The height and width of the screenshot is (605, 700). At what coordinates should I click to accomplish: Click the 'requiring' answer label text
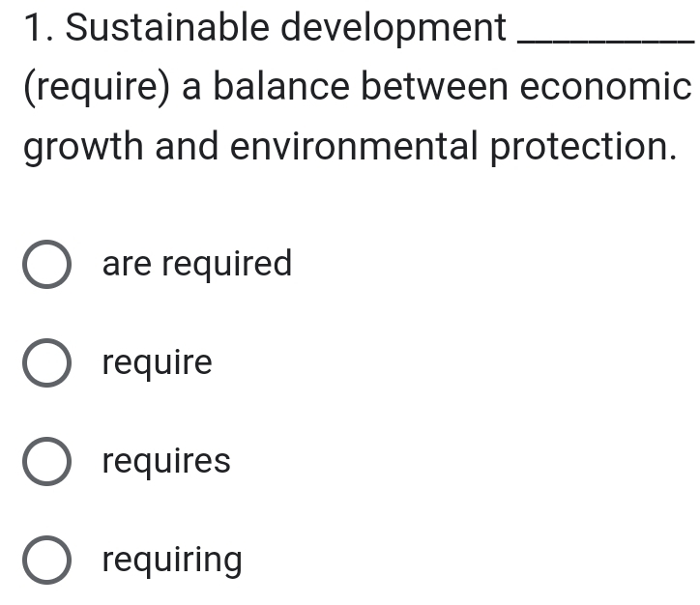point(172,561)
